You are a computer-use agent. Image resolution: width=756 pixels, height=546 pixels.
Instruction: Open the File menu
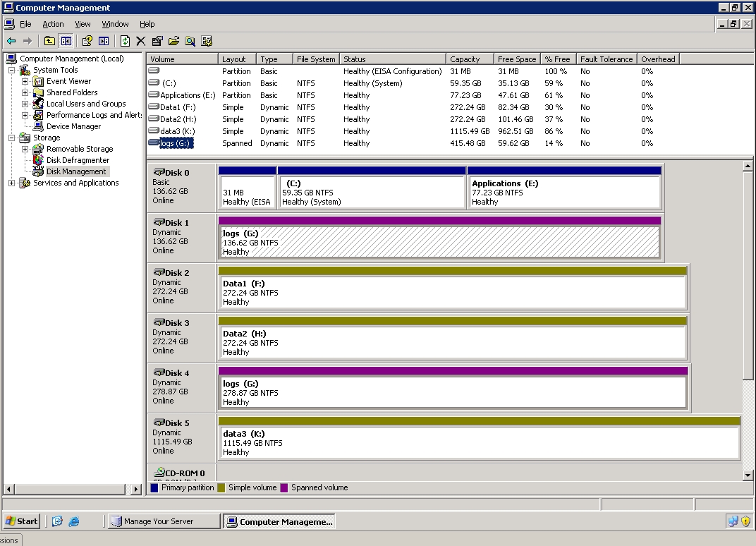tap(25, 24)
